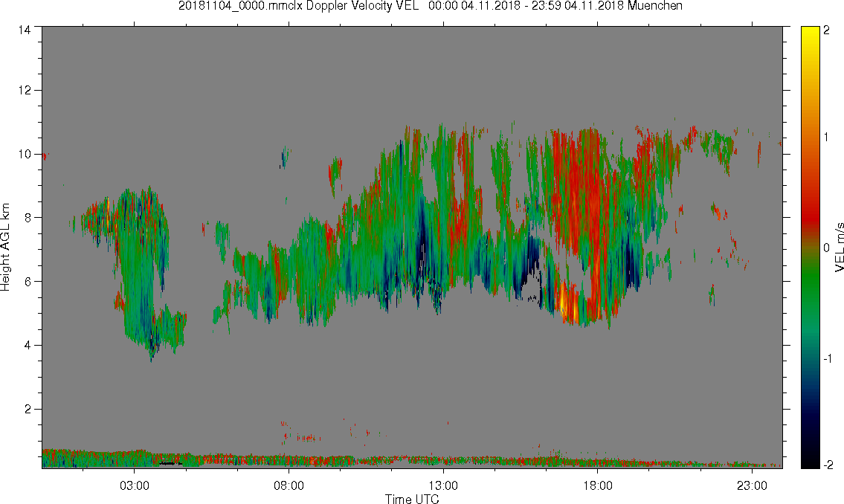Viewport: 844px width, 504px height.
Task: Click the 'Height AGL km' axis title
Action: pos(5,247)
